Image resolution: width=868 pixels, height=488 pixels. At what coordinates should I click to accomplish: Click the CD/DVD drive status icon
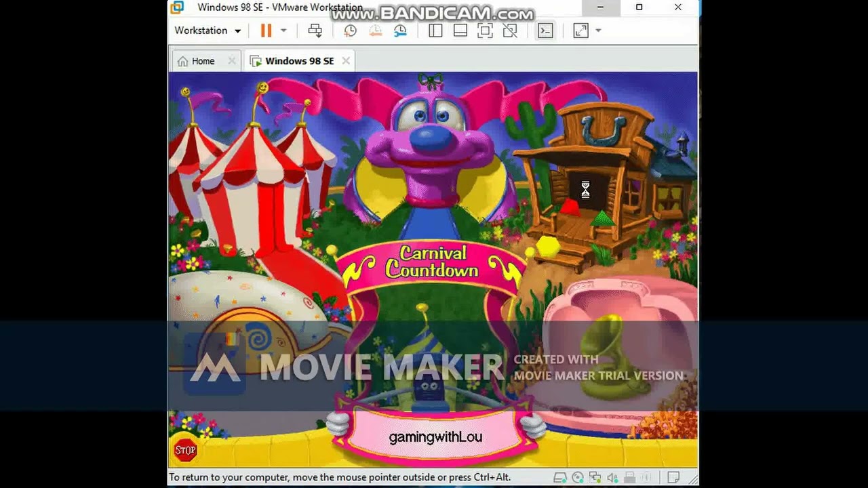[578, 478]
